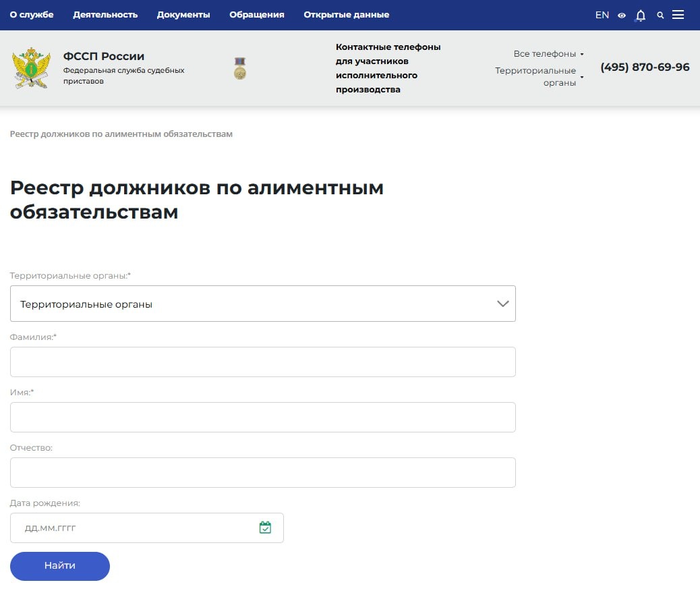
Task: Click the Реестр должников breadcrumb
Action: pos(121,134)
